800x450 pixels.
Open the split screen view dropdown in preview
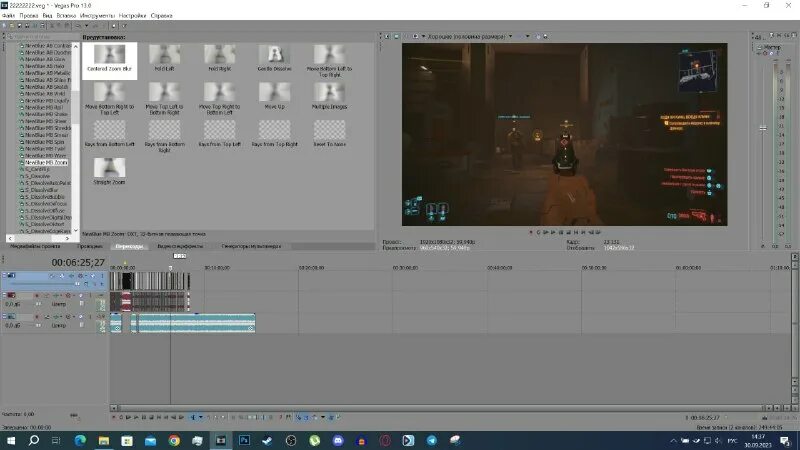point(424,36)
